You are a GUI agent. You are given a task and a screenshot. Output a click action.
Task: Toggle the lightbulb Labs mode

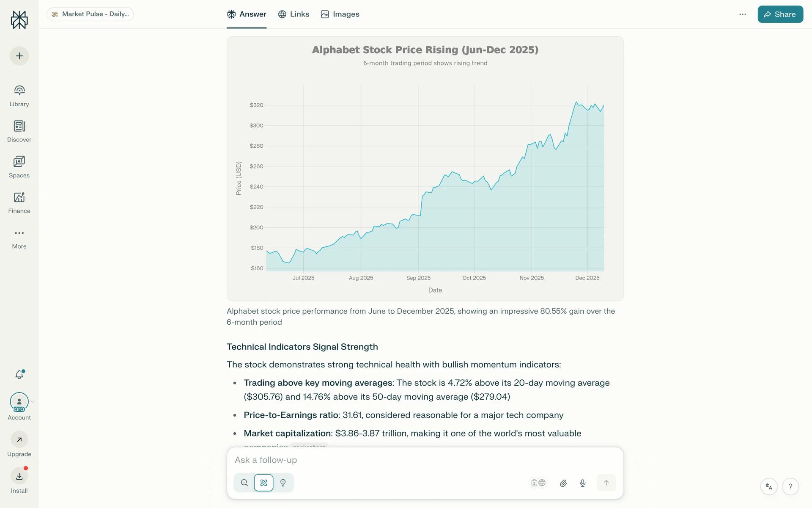click(283, 483)
